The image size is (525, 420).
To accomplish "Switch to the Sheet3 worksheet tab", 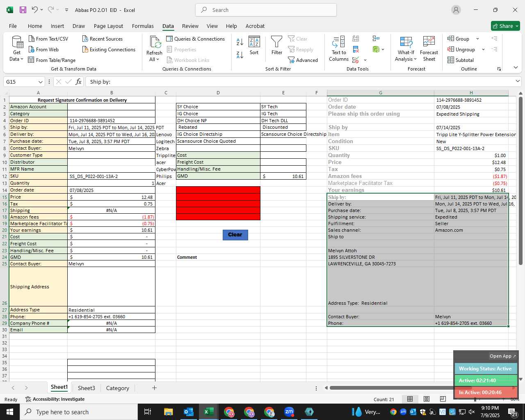I will tap(86, 388).
